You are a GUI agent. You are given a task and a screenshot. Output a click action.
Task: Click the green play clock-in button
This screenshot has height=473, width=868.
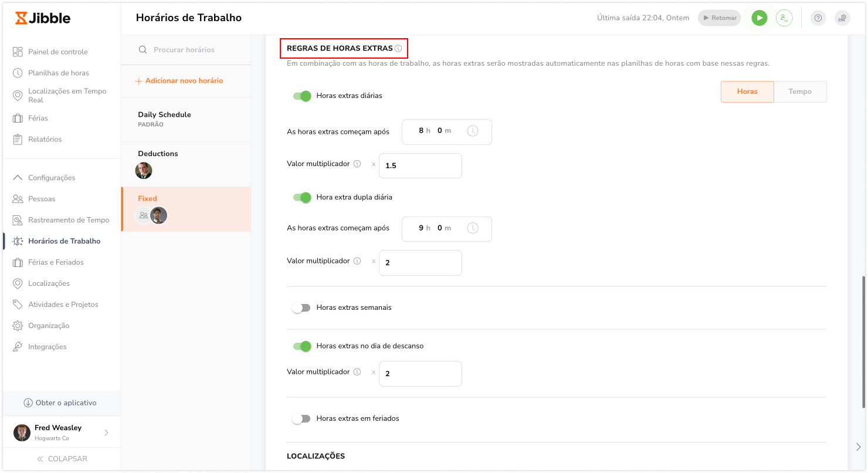[x=759, y=18]
